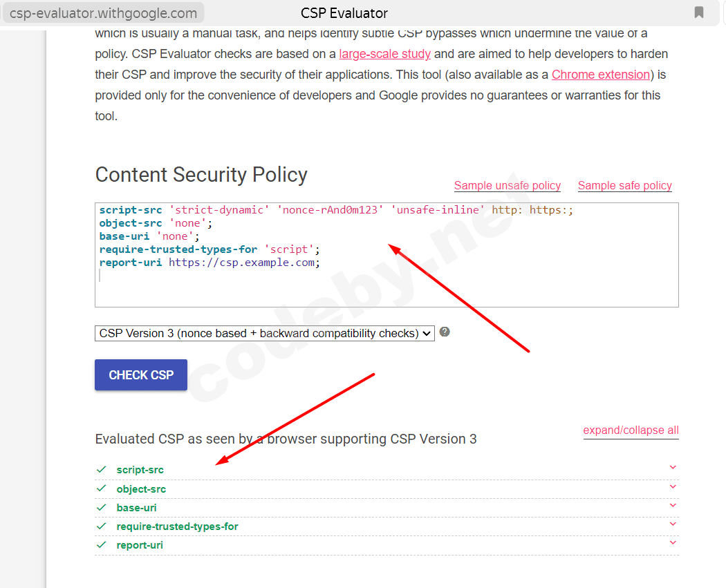This screenshot has width=726, height=588.
Task: Click the green checkmark beside script-src
Action: (x=102, y=470)
